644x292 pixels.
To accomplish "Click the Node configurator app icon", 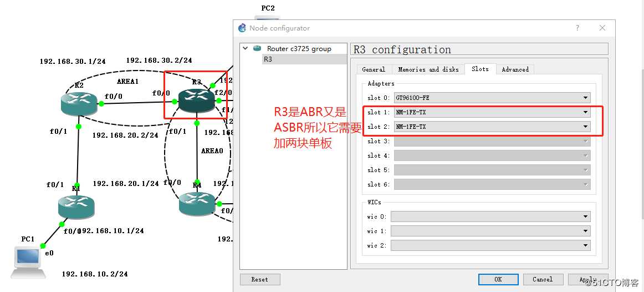I will 242,28.
